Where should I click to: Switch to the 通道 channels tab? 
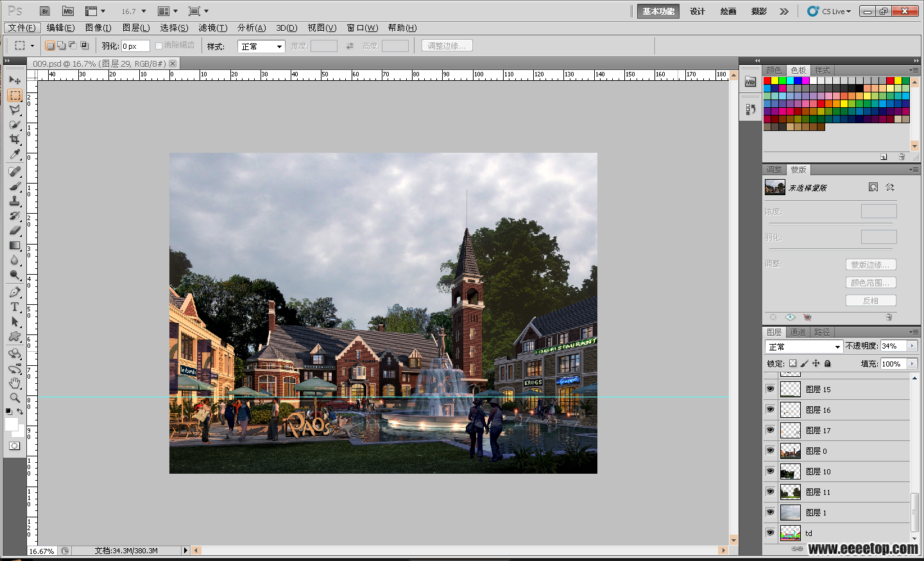point(798,332)
